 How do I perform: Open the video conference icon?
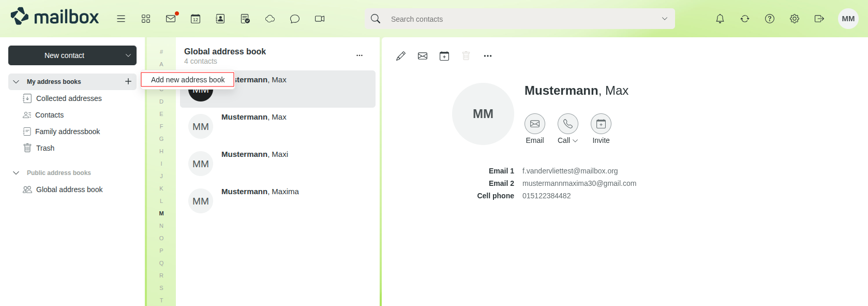(320, 19)
